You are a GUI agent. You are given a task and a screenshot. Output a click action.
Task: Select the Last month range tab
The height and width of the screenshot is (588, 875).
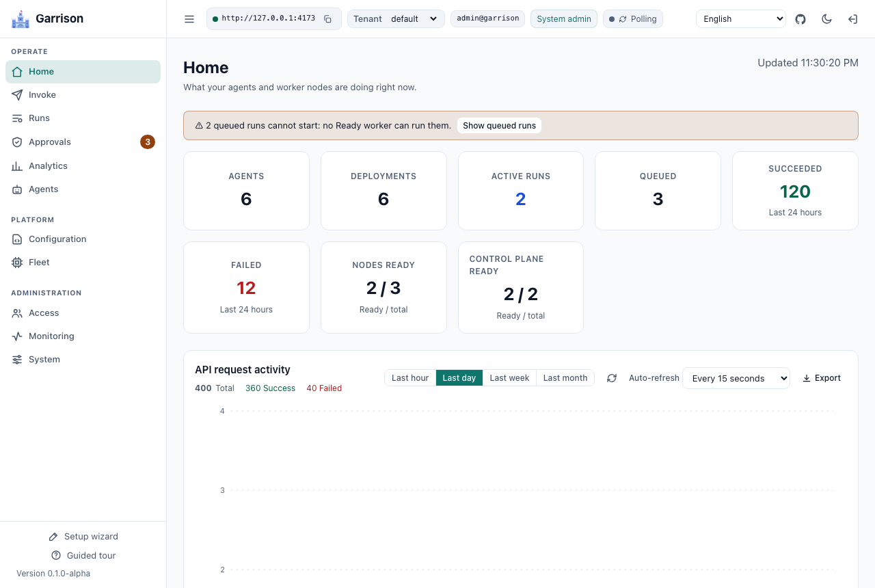(x=565, y=378)
